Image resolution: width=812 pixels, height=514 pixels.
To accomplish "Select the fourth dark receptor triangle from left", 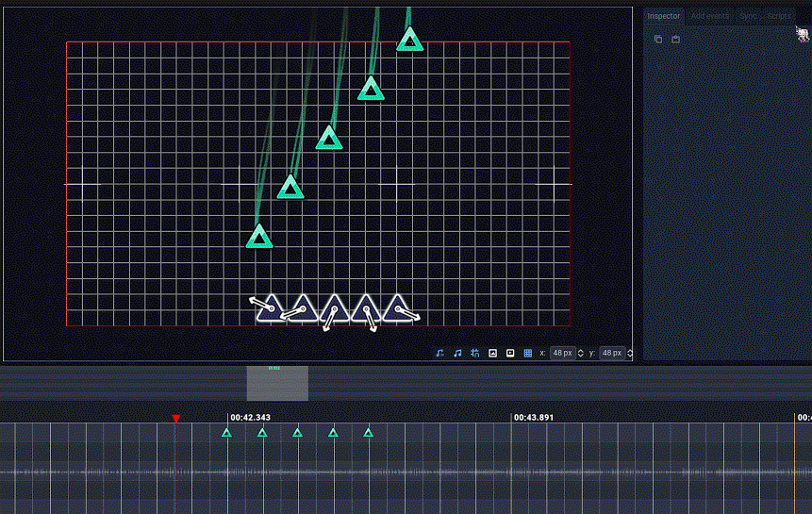I will 366,309.
